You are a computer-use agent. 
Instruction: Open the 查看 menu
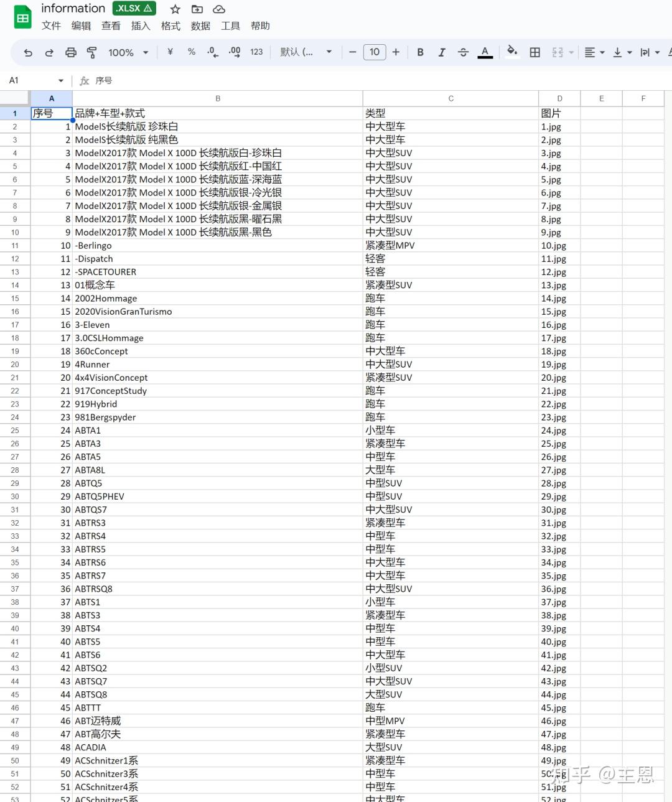[x=111, y=26]
